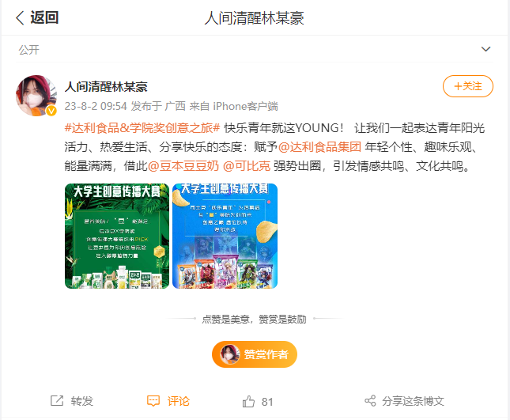Screen dimensions: 510x420
Task: Expand the 公开 visibility dropdown chevron
Action: click(485, 49)
